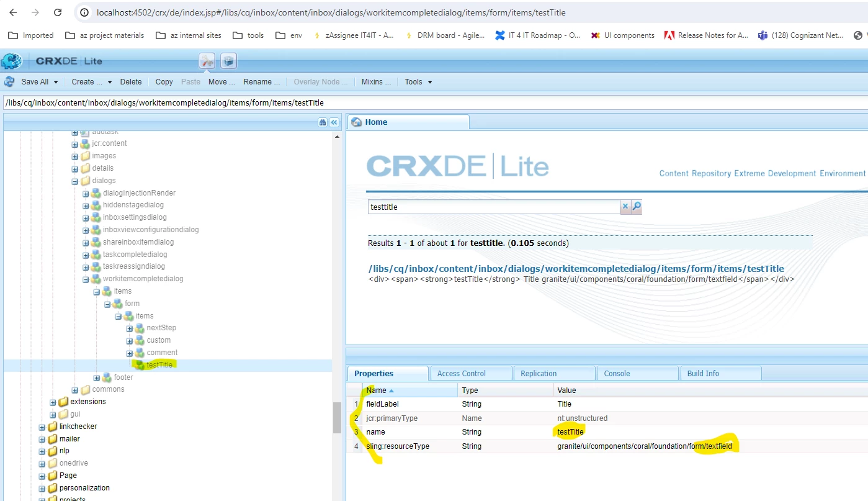
Task: Run search with the magnifier icon
Action: tap(637, 207)
